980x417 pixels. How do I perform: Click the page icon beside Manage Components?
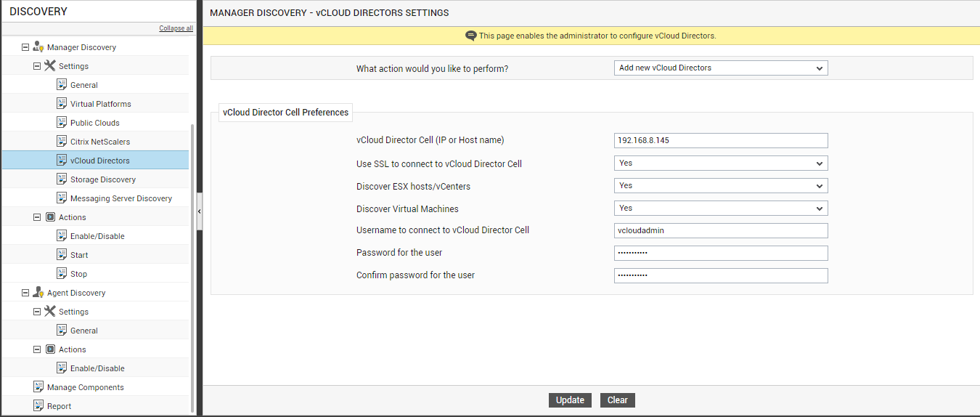pos(38,386)
